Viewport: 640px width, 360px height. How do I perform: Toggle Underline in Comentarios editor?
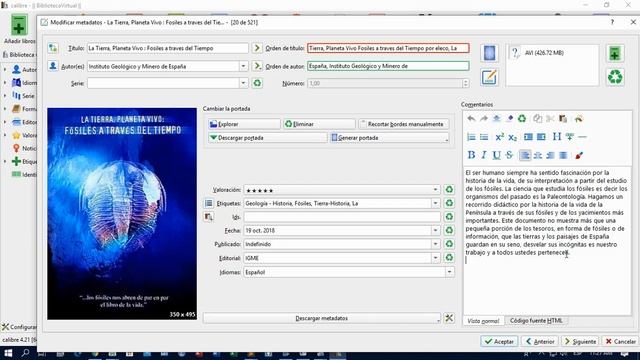tap(496, 155)
